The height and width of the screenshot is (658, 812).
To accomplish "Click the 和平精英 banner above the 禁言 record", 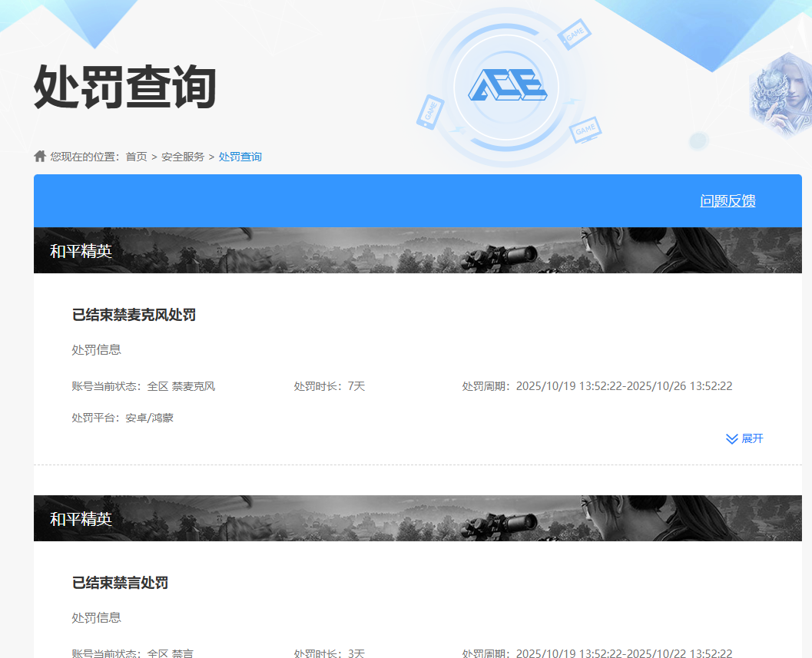I will pos(417,518).
